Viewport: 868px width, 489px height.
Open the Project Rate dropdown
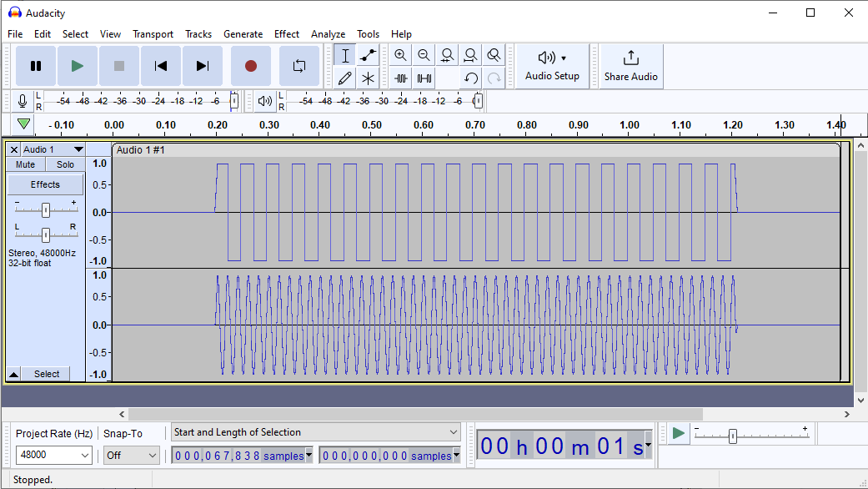click(x=54, y=456)
